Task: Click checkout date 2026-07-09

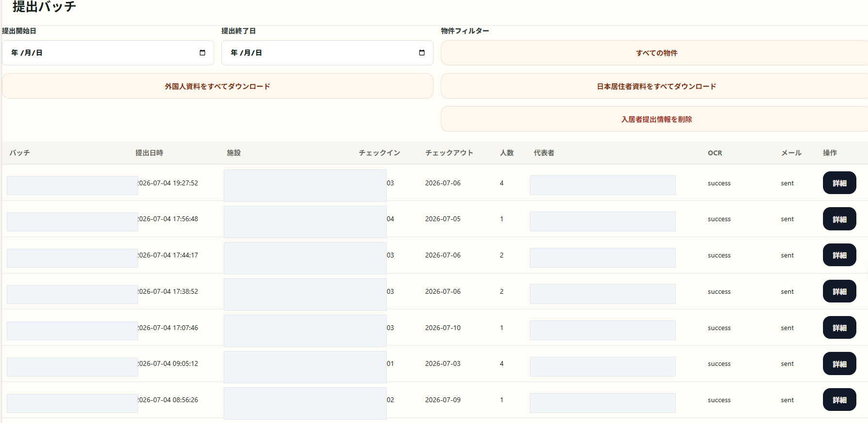Action: coord(443,400)
